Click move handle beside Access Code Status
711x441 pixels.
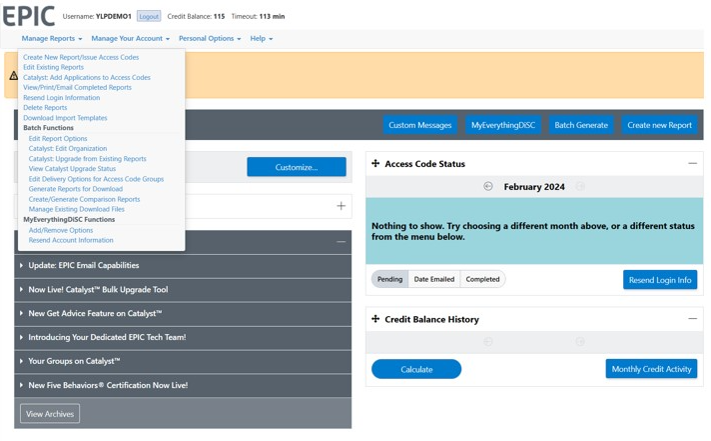tap(376, 164)
